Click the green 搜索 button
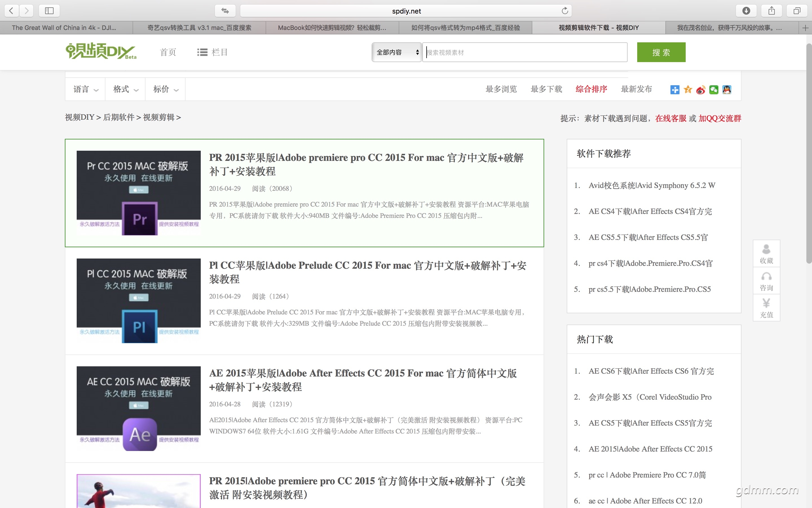 tap(661, 52)
